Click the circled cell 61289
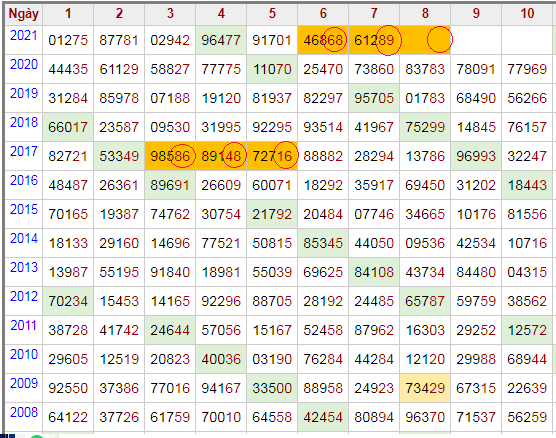This screenshot has height=438, width=556. tap(374, 40)
